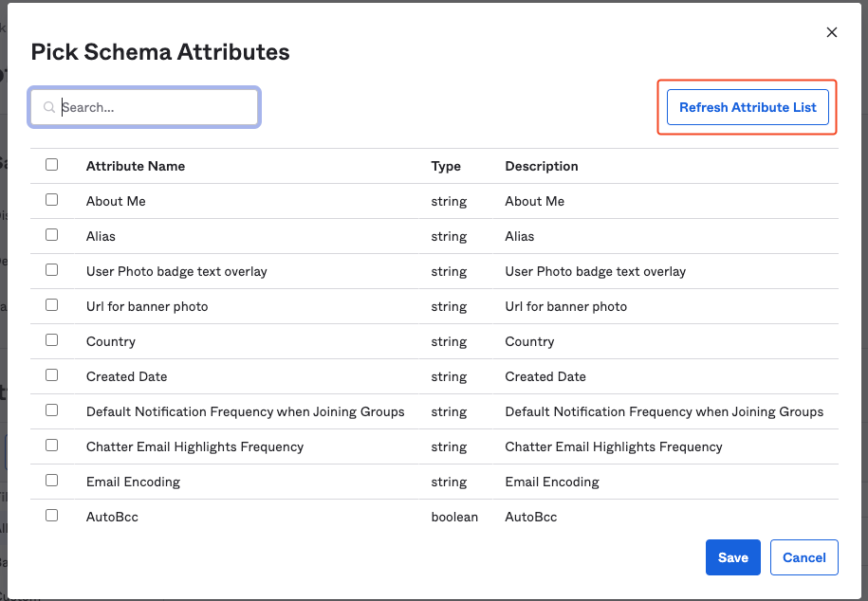Click the Alias description cell
Viewport: 868px width, 601px height.
519,236
